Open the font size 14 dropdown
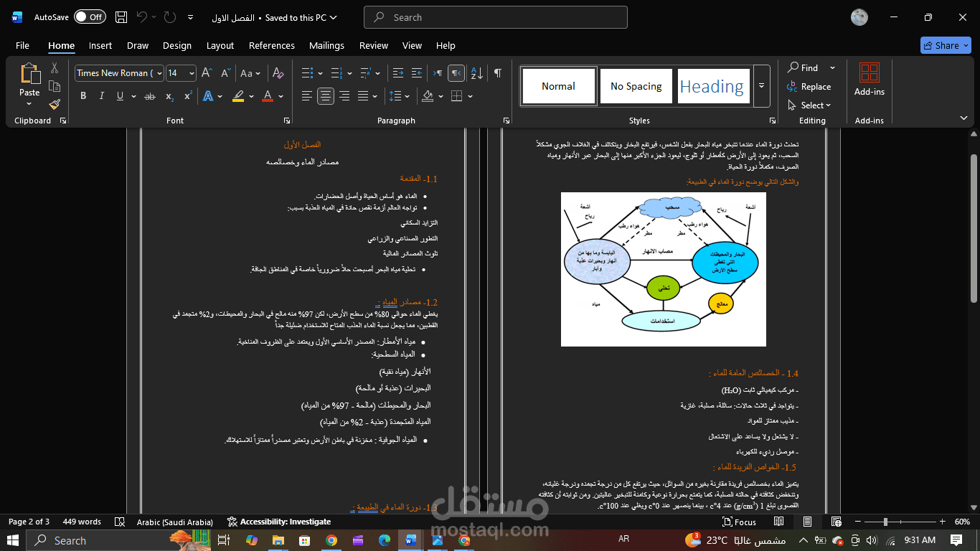Viewport: 980px width, 551px height. [192, 73]
